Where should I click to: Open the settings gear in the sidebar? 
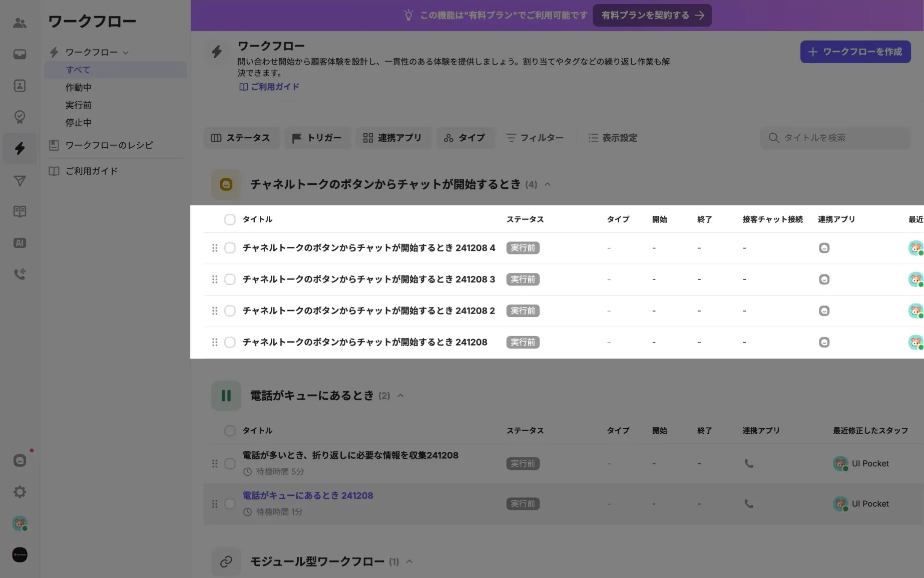pos(20,492)
